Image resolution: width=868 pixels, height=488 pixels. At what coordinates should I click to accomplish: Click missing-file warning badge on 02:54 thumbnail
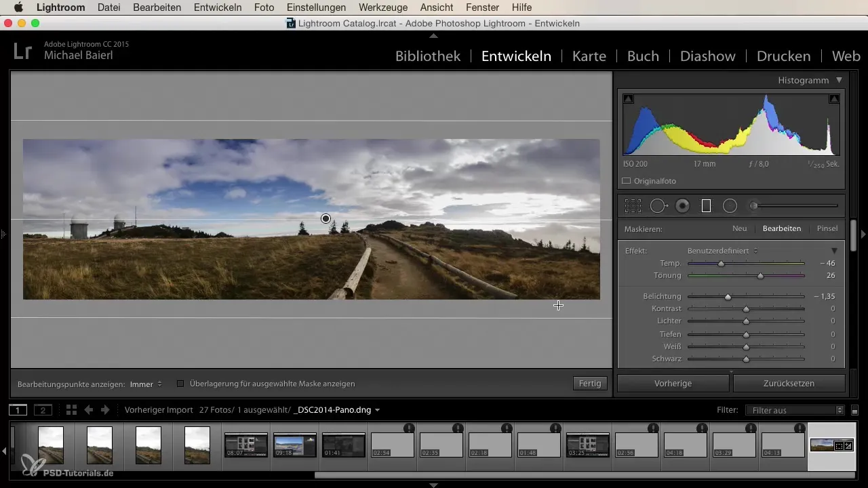[409, 428]
